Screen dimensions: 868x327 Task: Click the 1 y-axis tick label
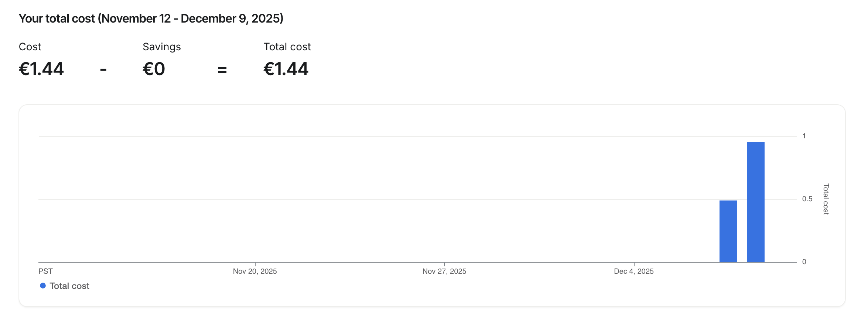[x=804, y=136]
